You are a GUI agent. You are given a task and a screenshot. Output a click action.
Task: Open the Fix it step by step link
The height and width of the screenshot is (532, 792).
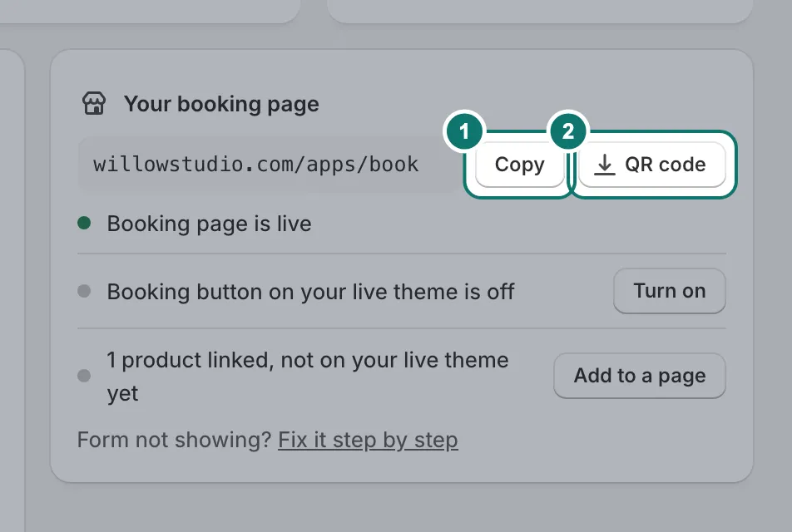tap(368, 440)
